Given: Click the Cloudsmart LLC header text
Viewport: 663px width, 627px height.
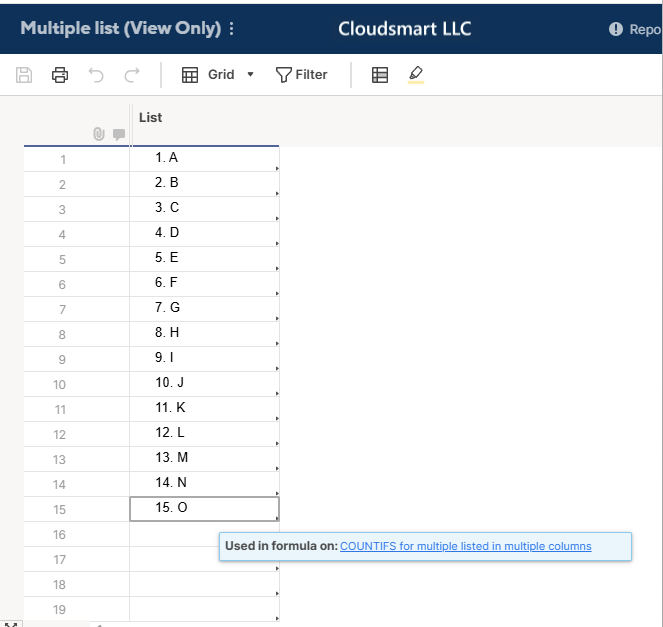Looking at the screenshot, I should pos(405,29).
